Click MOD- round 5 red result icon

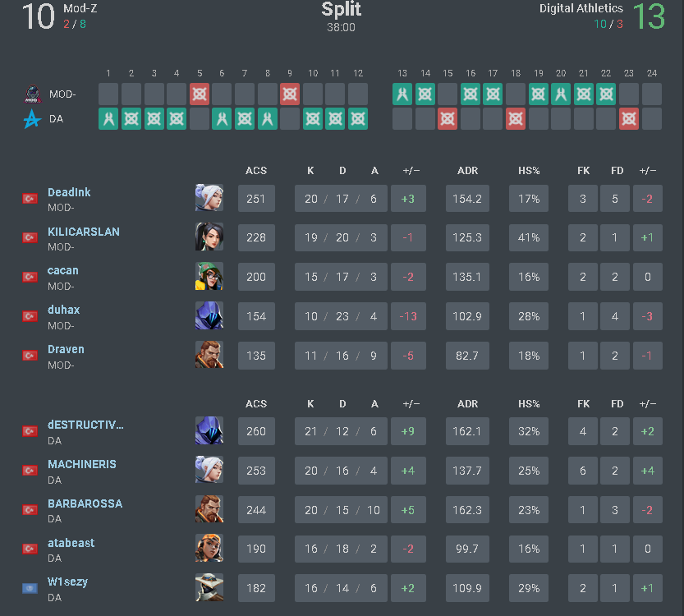coord(200,94)
